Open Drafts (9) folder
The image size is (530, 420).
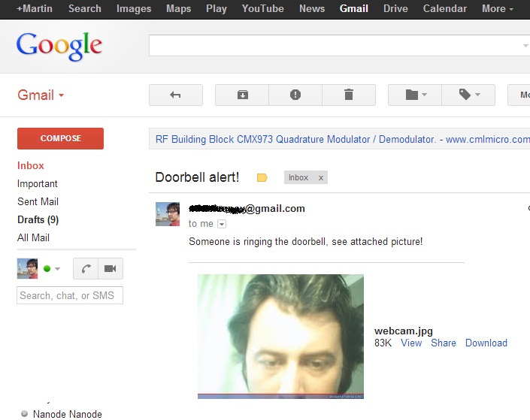38,219
